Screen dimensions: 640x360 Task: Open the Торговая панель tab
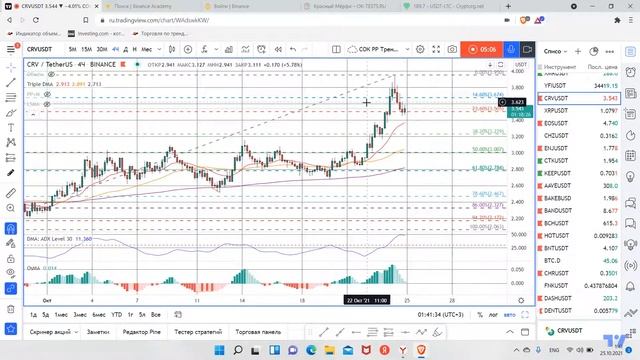(258, 332)
